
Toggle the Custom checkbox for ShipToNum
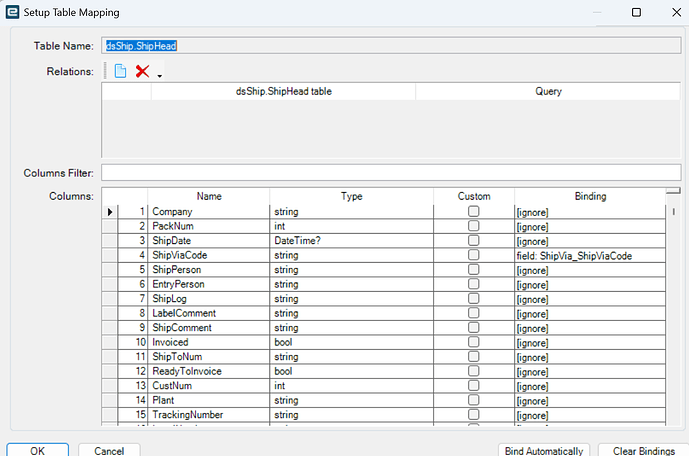(x=473, y=356)
